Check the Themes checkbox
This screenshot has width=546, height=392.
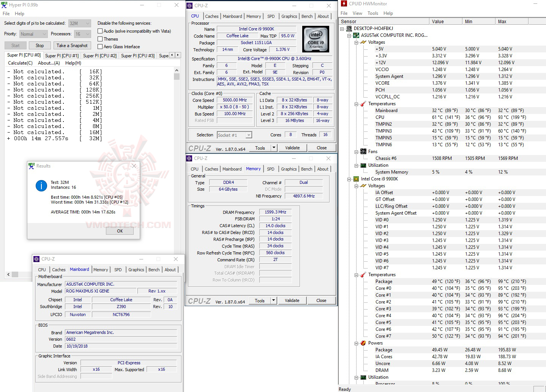tap(100, 39)
